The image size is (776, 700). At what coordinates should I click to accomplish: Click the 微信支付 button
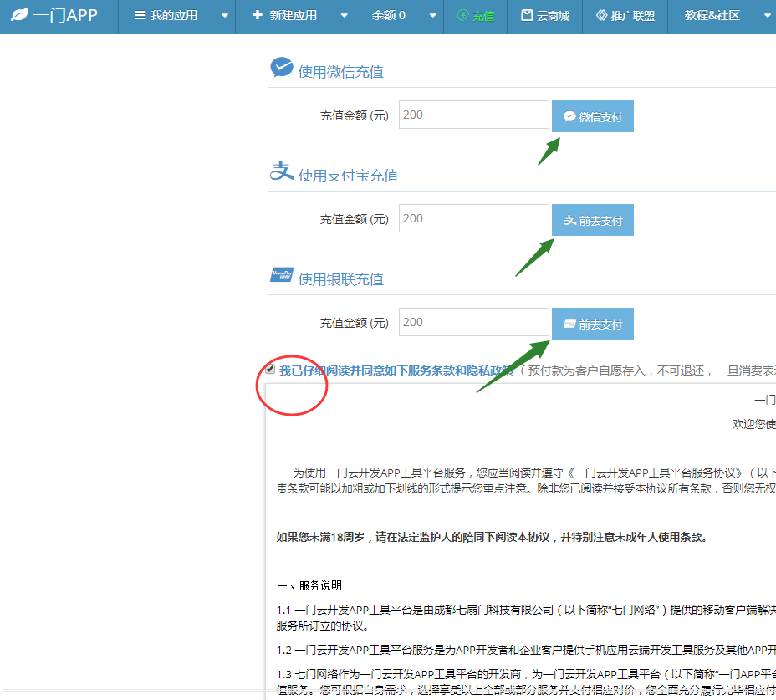[592, 116]
